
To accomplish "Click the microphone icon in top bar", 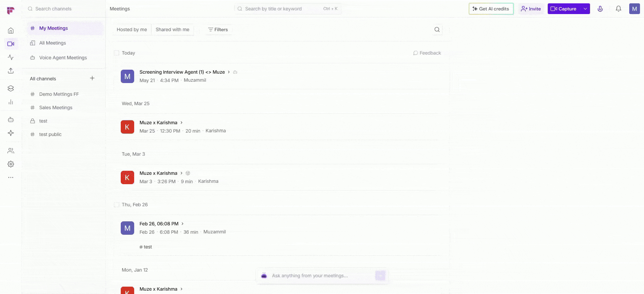I will point(600,9).
